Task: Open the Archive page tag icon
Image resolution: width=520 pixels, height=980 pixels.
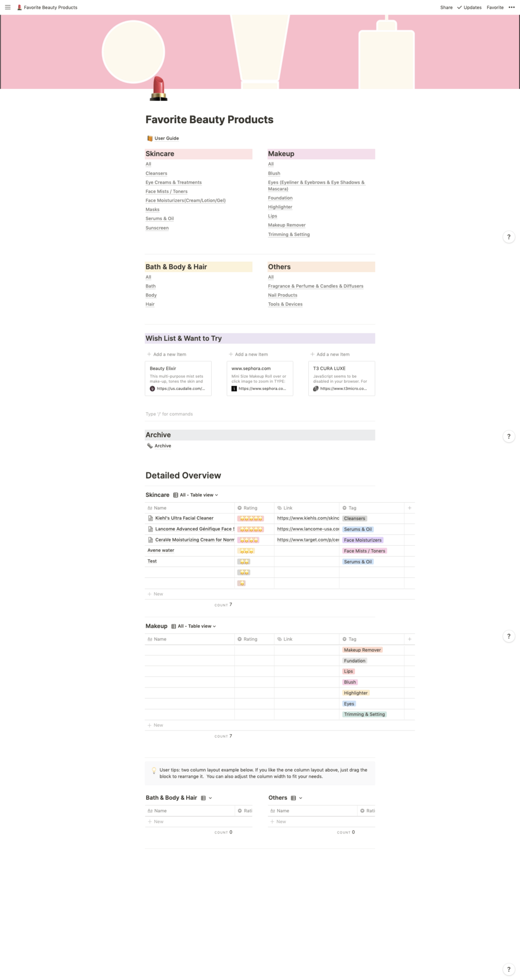Action: [x=150, y=446]
